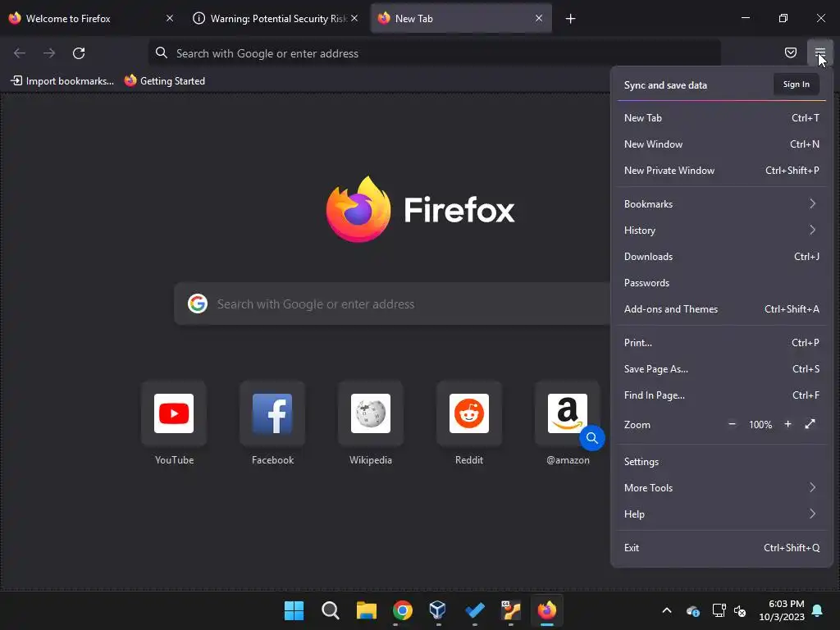Expand the More Tools submenu
840x630 pixels.
click(x=721, y=488)
